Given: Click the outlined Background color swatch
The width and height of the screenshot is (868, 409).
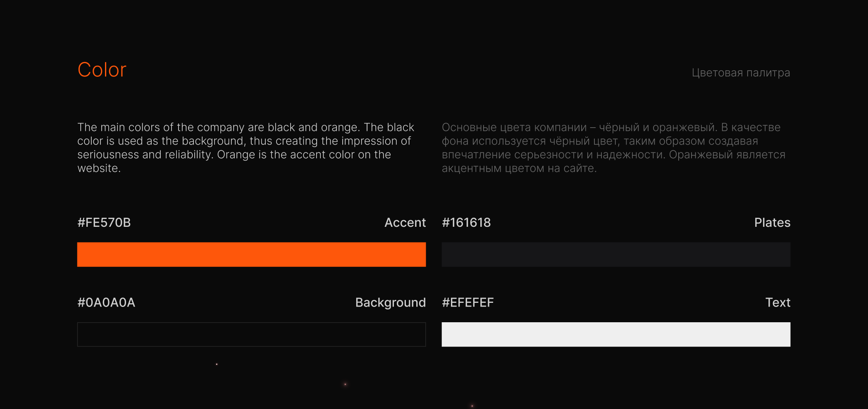Looking at the screenshot, I should (x=251, y=334).
